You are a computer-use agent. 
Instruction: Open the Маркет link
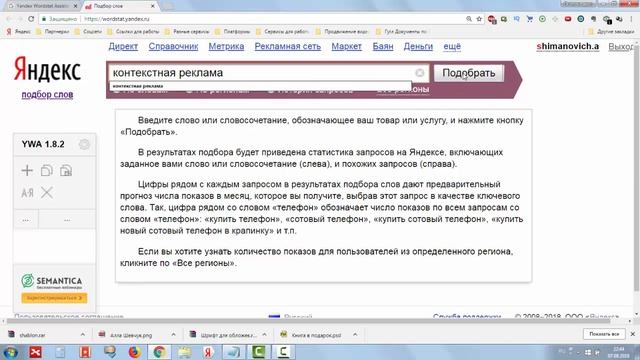click(x=347, y=47)
